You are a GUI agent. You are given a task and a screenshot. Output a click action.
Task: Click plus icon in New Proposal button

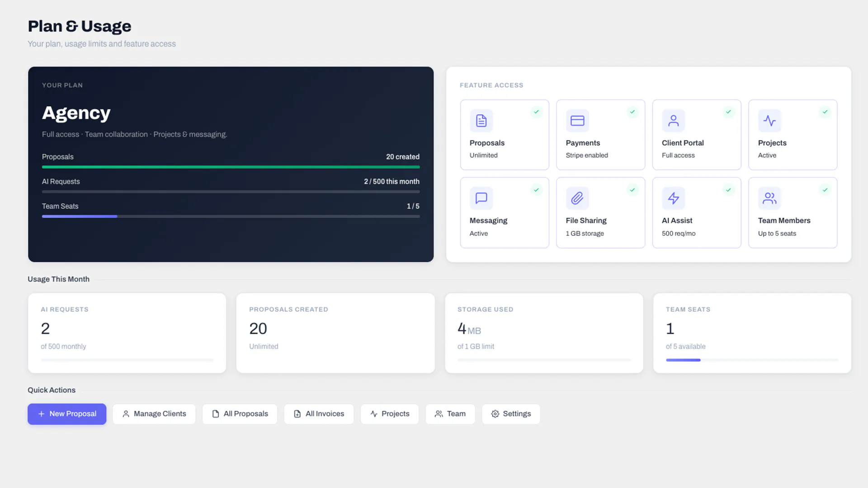pos(41,414)
